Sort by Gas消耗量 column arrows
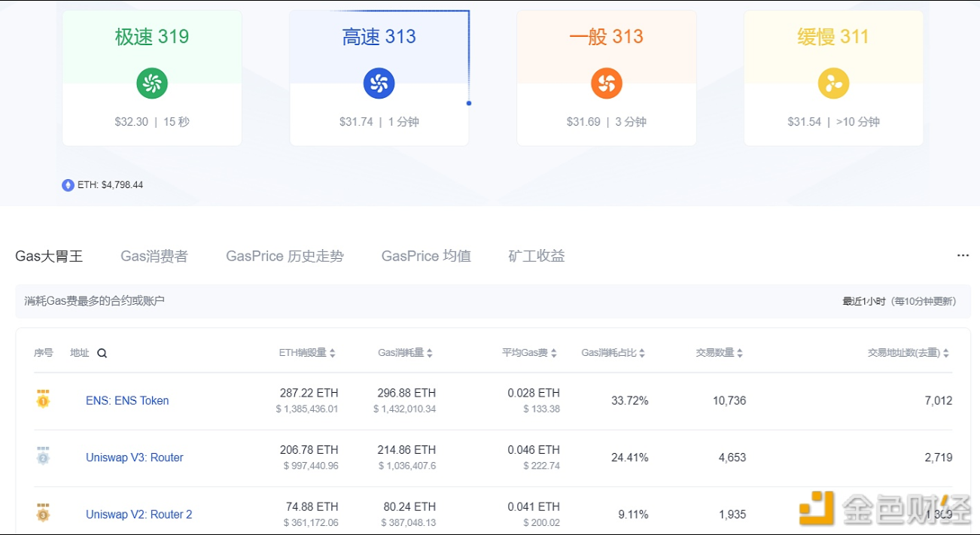Image resolution: width=980 pixels, height=535 pixels. point(430,353)
